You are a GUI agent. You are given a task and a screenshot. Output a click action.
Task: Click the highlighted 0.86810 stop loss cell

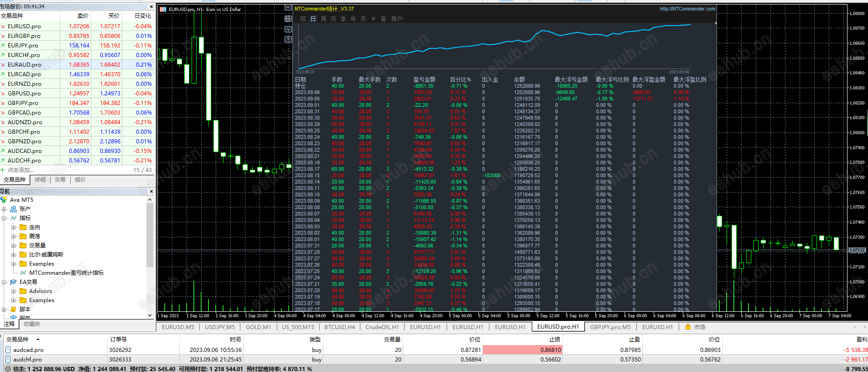[523, 350]
